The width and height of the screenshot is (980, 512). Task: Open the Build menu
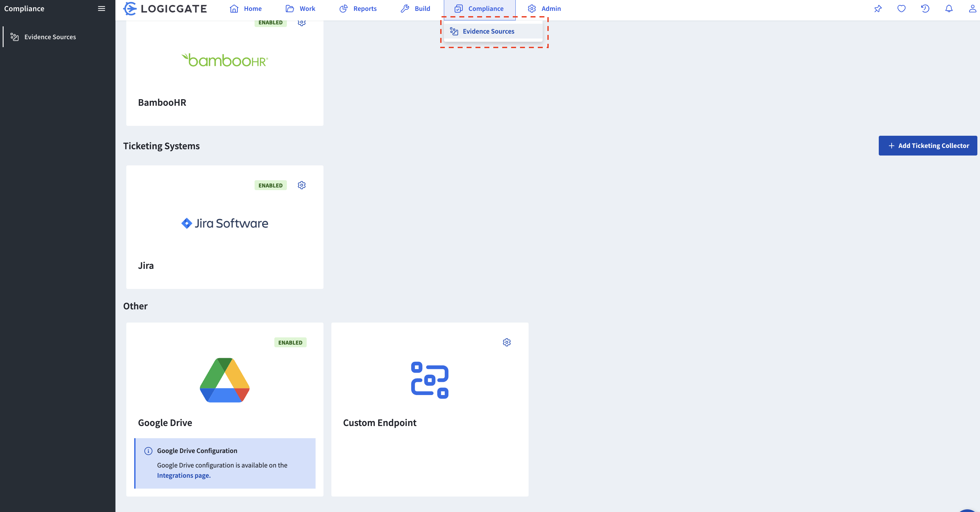coord(415,8)
